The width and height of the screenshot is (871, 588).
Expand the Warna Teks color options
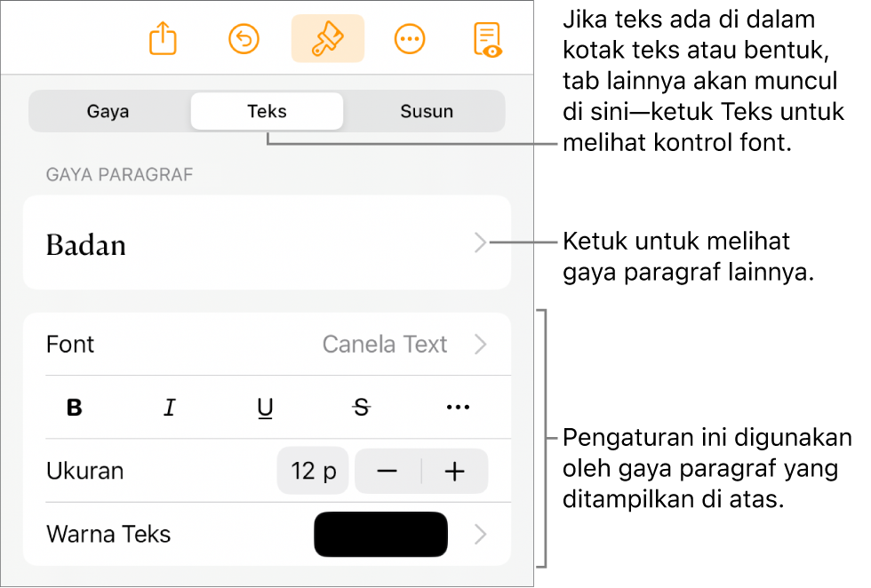click(x=480, y=534)
